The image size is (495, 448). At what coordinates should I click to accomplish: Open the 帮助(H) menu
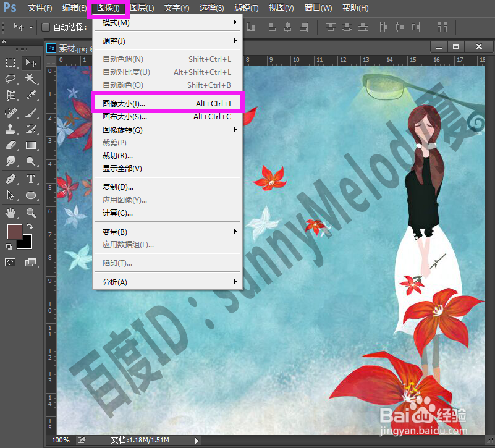pyautogui.click(x=355, y=7)
